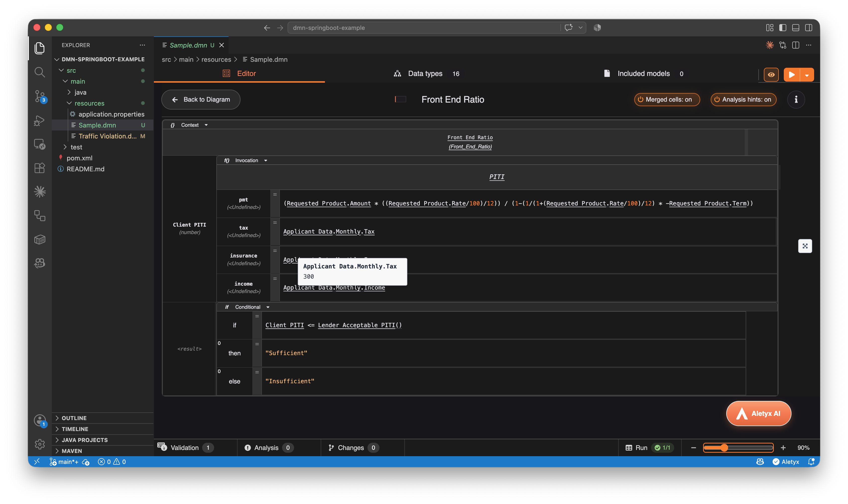
Task: Go back using the navigation arrow
Action: [267, 27]
